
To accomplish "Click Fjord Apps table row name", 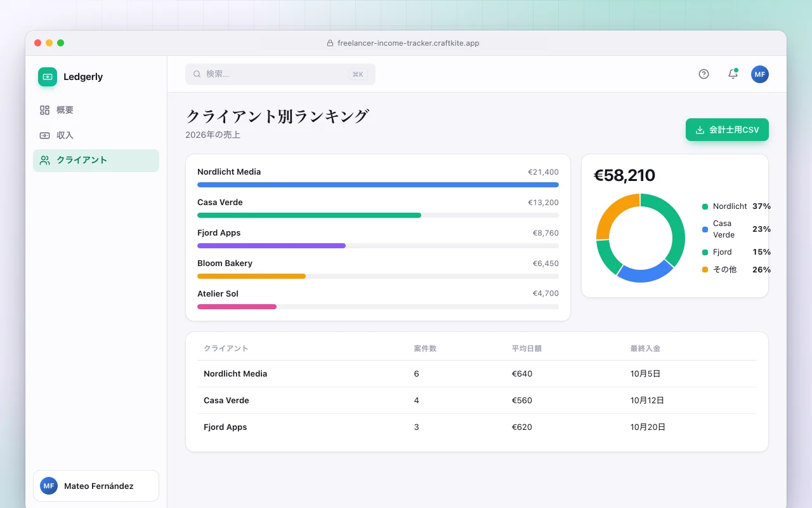I will [225, 427].
